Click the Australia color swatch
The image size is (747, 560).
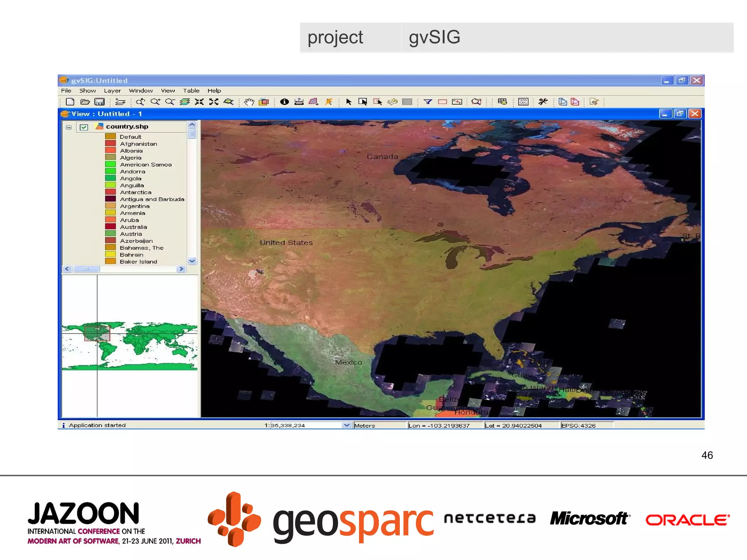[111, 227]
